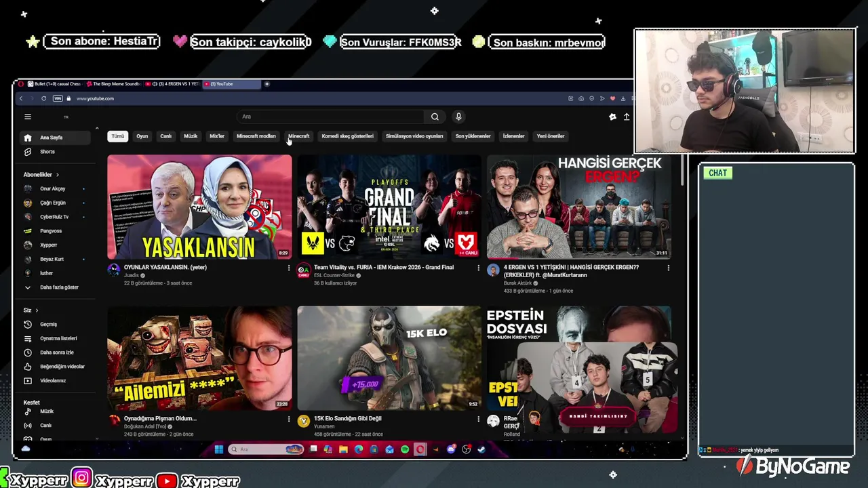Select the Minecraft modları chip
The height and width of the screenshot is (488, 868).
coord(256,136)
